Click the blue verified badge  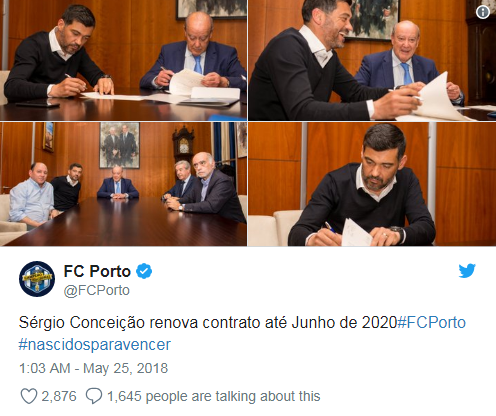point(144,271)
